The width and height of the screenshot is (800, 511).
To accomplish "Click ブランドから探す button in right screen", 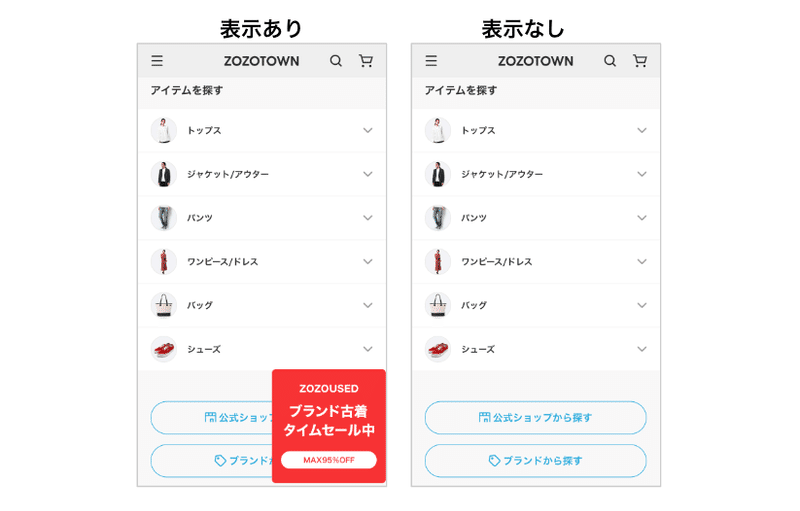I will pos(536,461).
